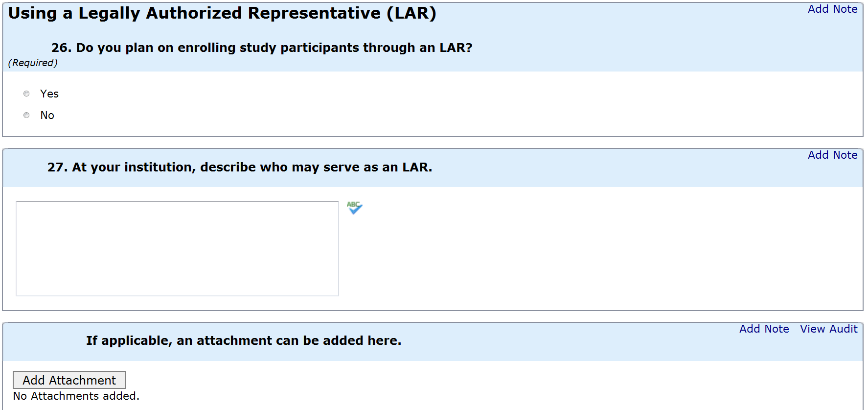Click the number '26.' in the question

[62, 48]
